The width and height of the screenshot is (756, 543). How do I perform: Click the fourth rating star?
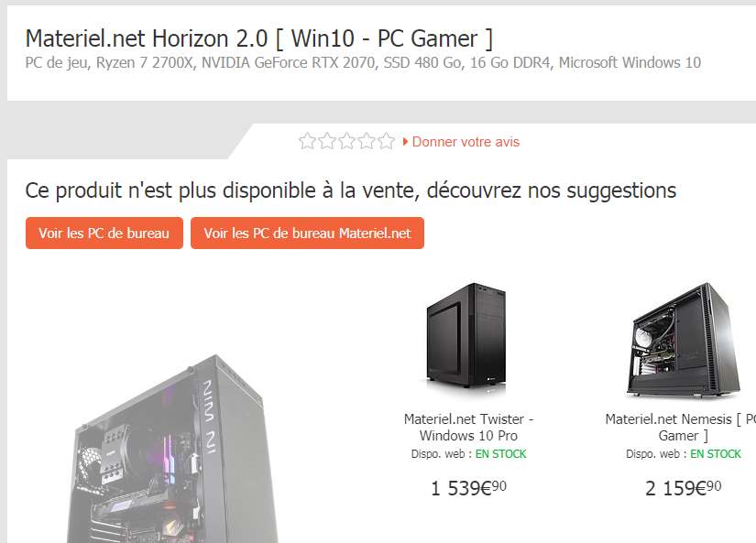tap(367, 141)
